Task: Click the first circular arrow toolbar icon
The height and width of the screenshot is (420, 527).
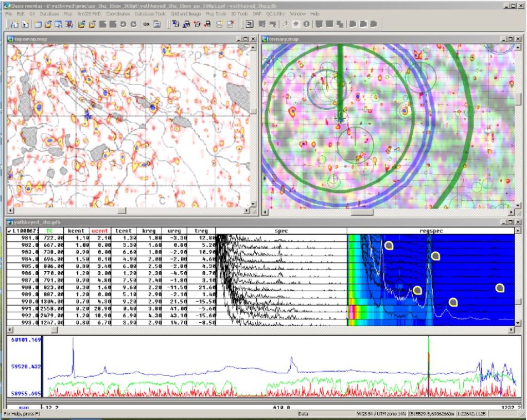Action: click(124, 24)
